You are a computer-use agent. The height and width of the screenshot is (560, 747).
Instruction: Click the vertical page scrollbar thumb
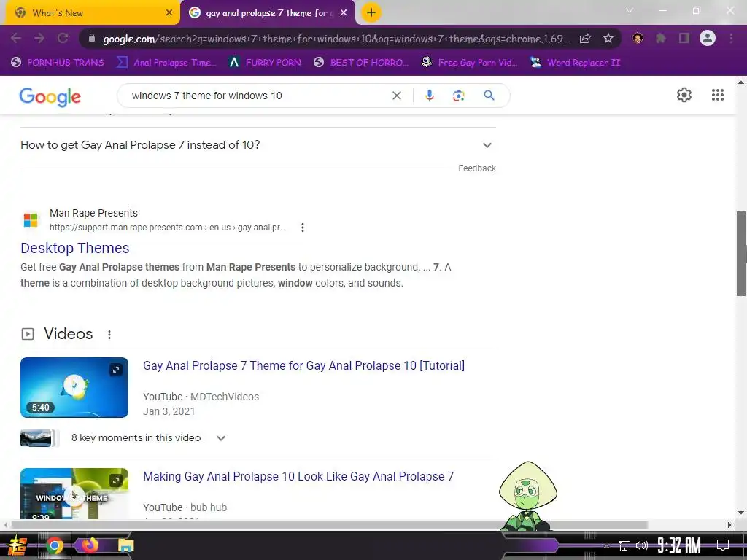[741, 253]
